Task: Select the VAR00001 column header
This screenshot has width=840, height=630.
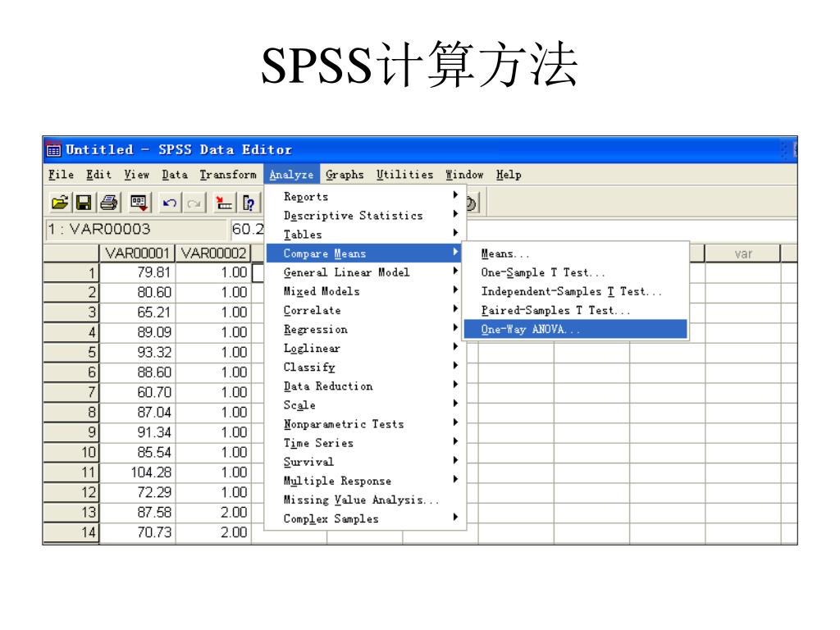Action: tap(138, 253)
